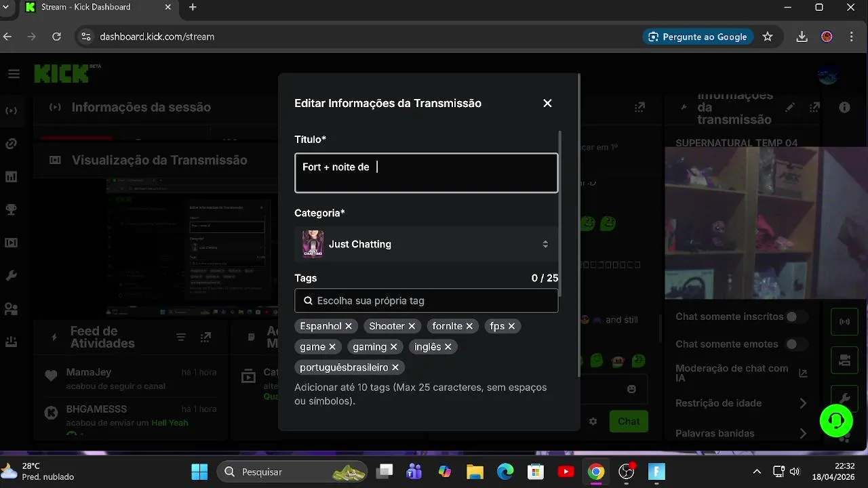Screen dimensions: 868x488
Task: Click the layout icon in right rail
Action: [844, 360]
